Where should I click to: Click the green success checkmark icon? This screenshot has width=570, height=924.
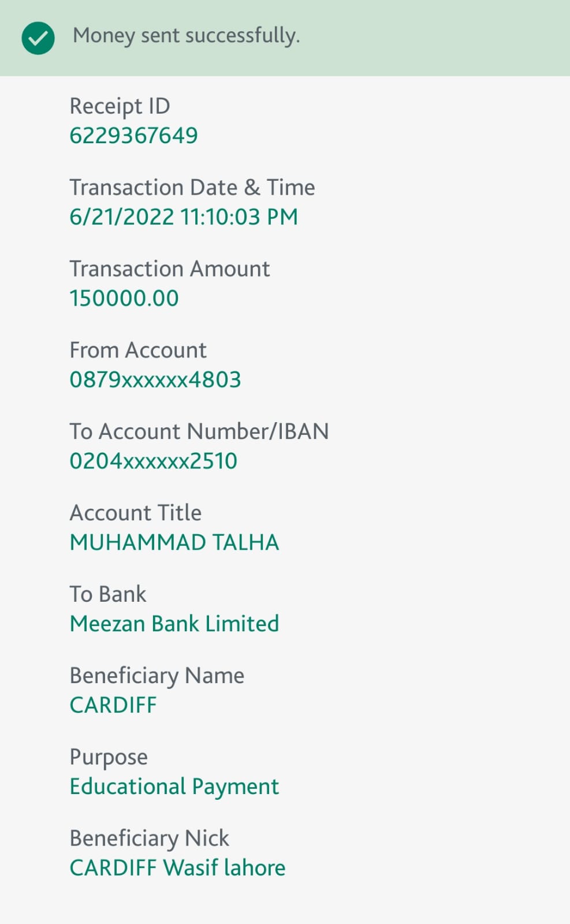38,38
